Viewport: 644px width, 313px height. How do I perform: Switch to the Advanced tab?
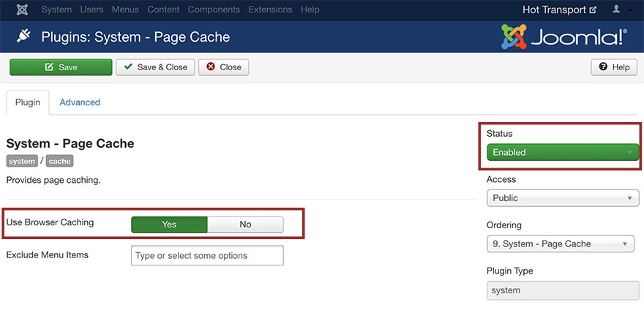pyautogui.click(x=80, y=102)
